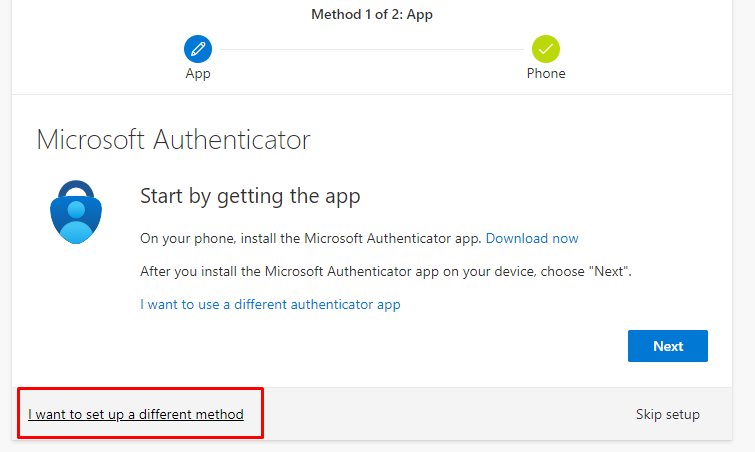Screen dimensions: 755x452
Task: Select I want to set up a different method
Action: point(136,414)
